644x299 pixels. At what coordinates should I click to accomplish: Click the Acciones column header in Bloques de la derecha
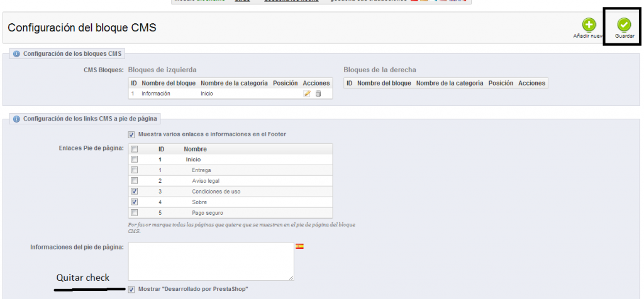532,84
